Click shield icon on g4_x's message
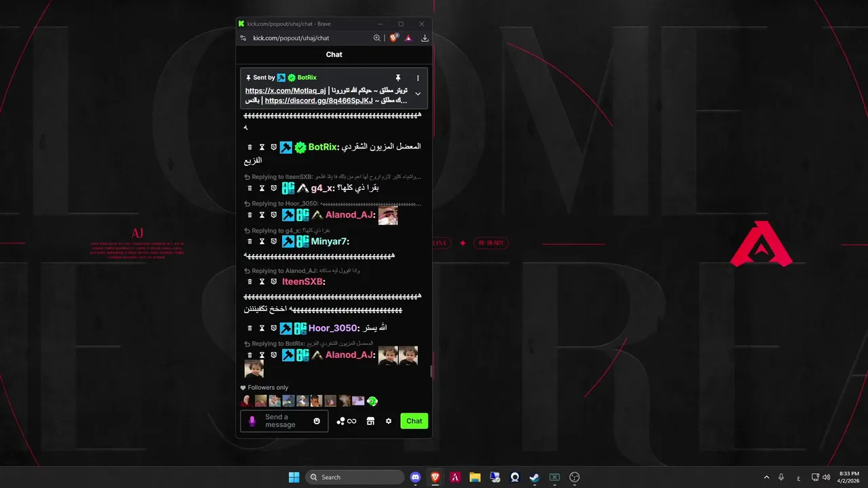This screenshot has width=868, height=488. tap(274, 188)
